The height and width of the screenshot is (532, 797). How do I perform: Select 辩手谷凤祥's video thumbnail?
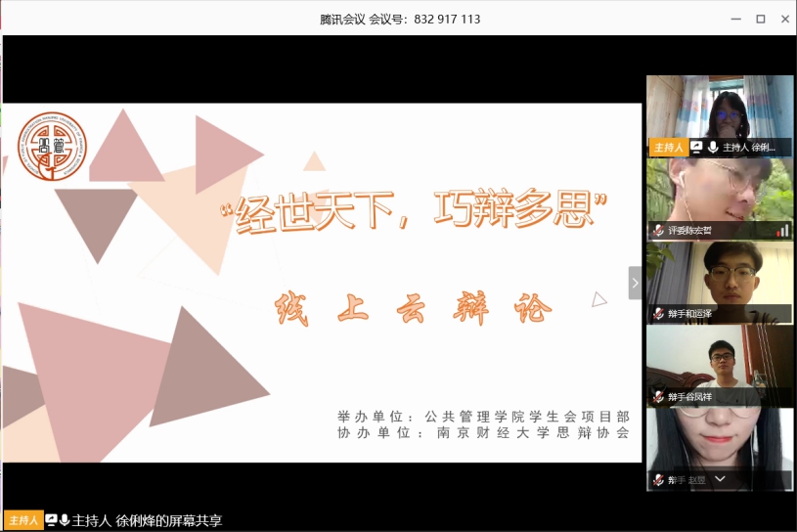[x=720, y=357]
